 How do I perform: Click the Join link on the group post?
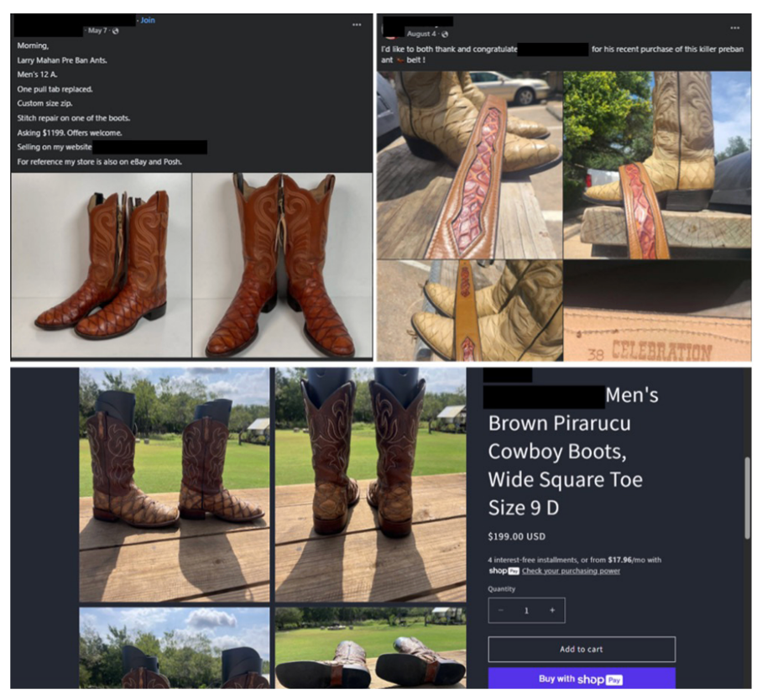(x=147, y=20)
